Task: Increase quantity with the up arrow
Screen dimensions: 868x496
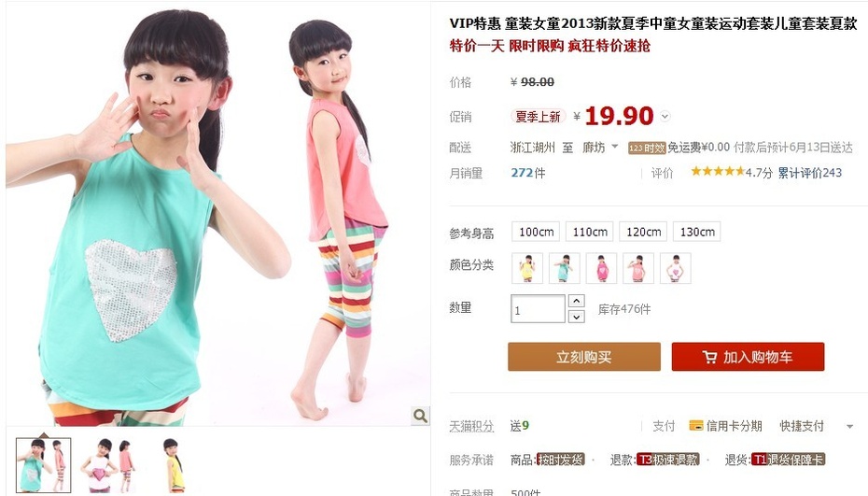Action: (576, 301)
